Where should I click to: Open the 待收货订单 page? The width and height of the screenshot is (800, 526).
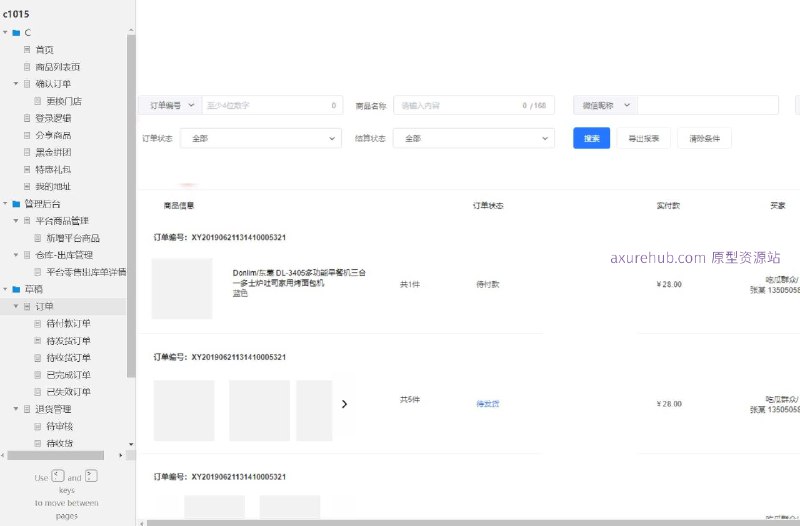click(x=68, y=358)
